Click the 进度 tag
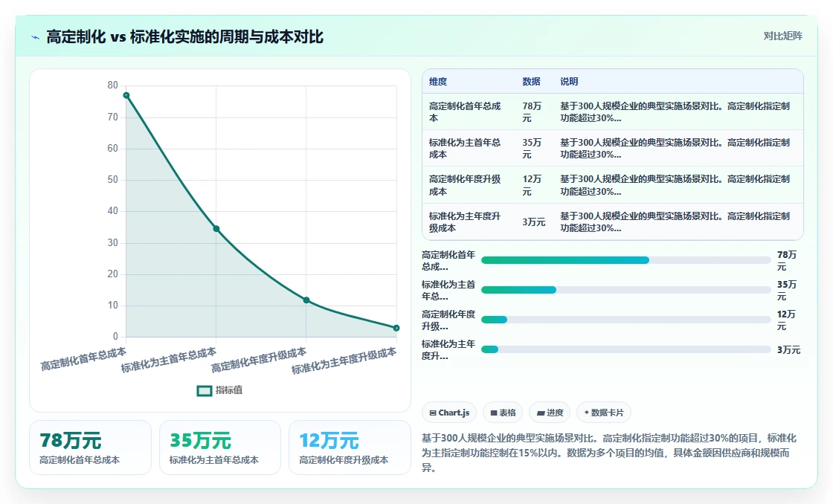The width and height of the screenshot is (833, 504). pos(550,413)
